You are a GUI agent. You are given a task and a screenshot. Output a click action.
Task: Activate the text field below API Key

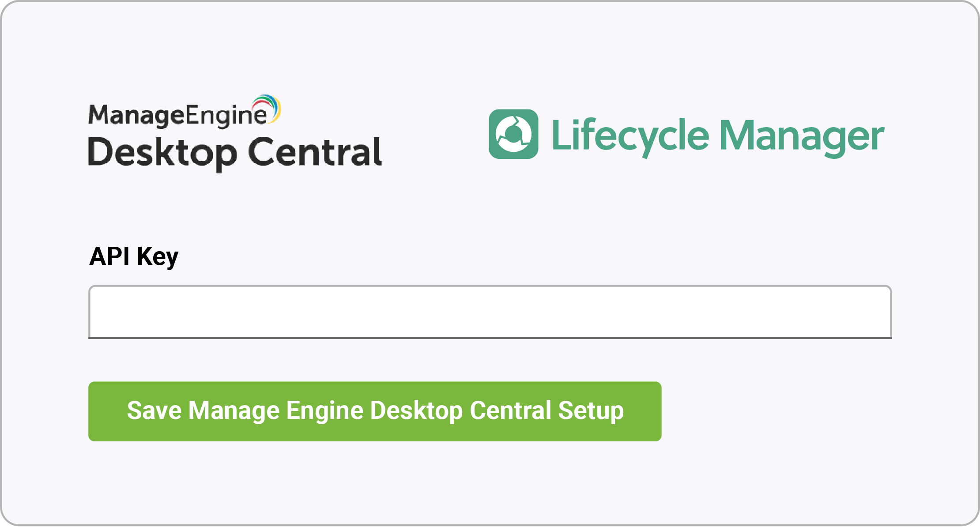click(x=490, y=312)
